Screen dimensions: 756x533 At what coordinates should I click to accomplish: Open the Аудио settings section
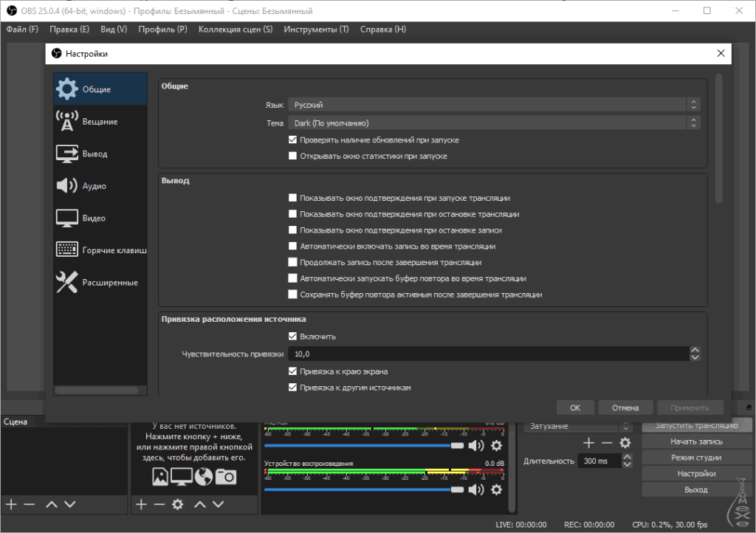(94, 186)
